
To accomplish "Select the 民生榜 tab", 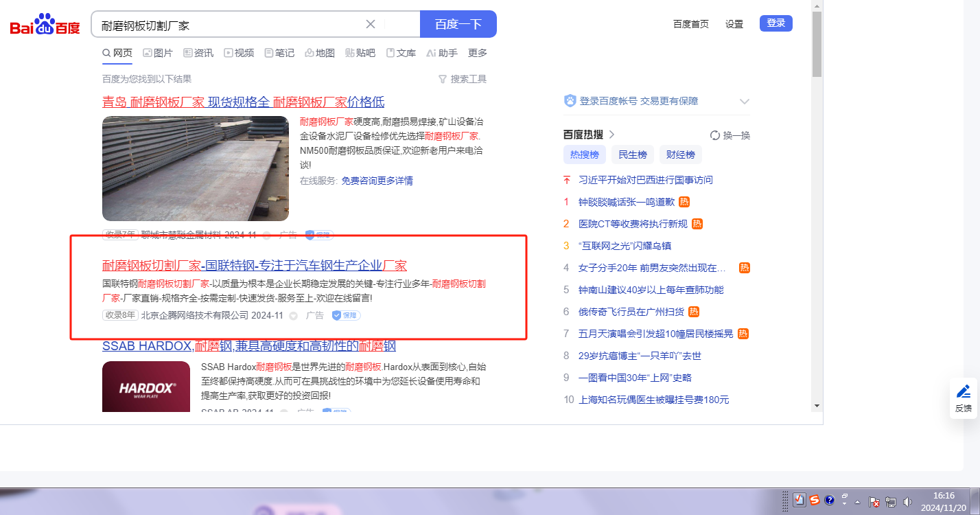I will tap(632, 154).
